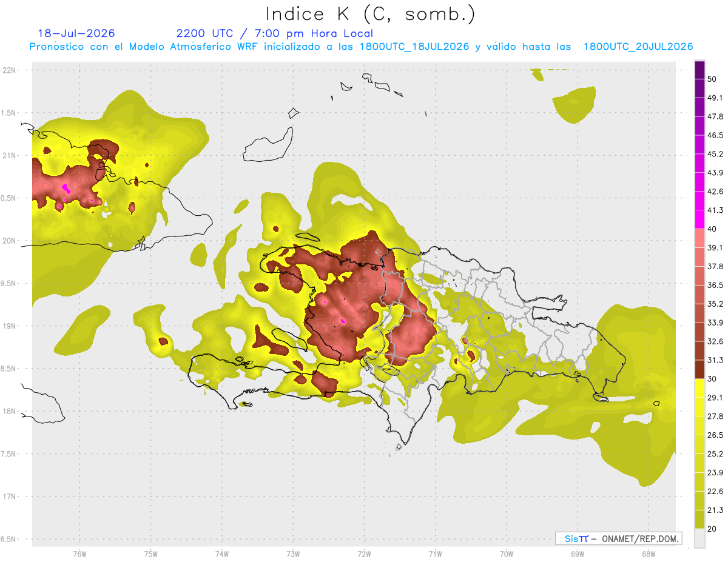
Task: Pick the olive swatch between 20 and 21.3
Action: pyautogui.click(x=699, y=520)
